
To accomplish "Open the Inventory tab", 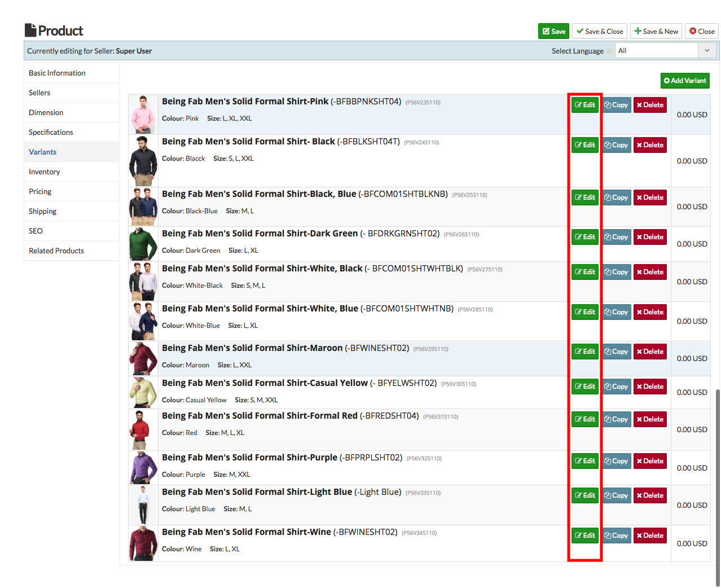I will (x=72, y=172).
